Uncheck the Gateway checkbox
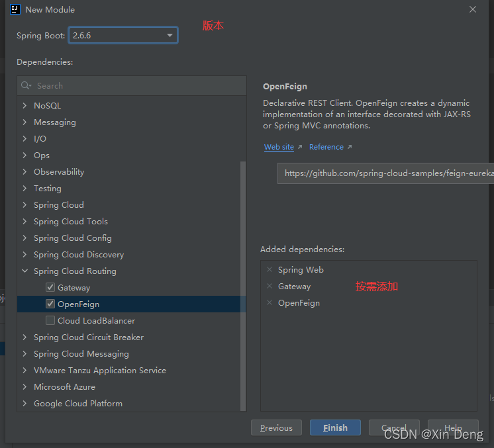This screenshot has width=494, height=448. tap(50, 287)
